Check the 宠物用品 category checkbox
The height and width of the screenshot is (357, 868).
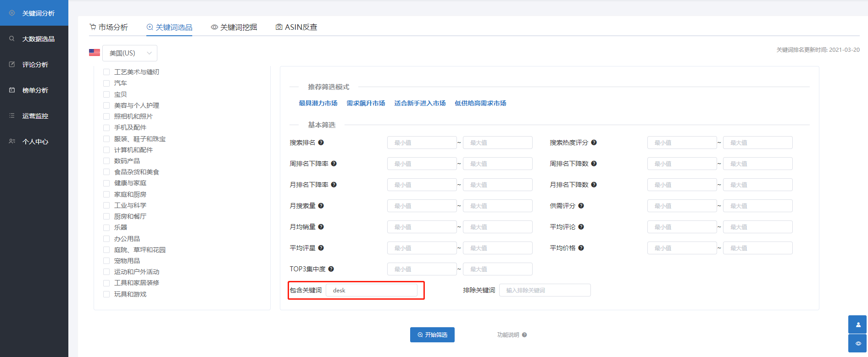tap(106, 261)
